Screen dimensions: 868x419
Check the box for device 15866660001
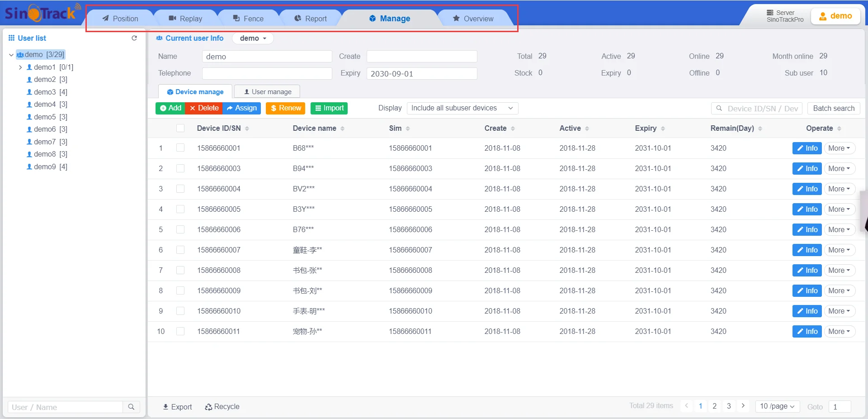tap(180, 148)
